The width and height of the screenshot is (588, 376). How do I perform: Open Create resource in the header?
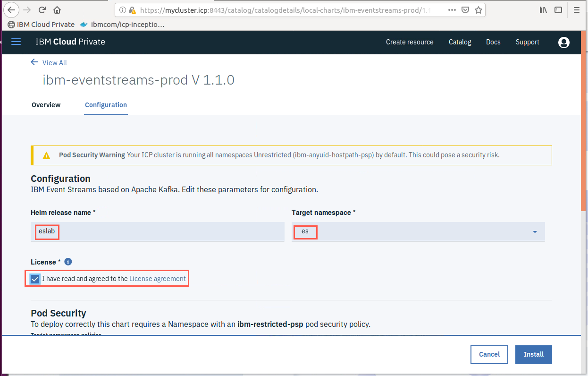410,42
